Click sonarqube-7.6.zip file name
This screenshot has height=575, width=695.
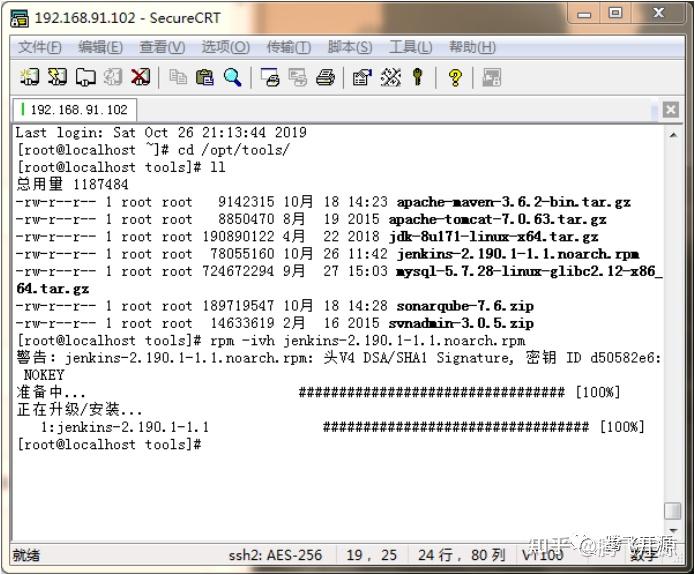[465, 306]
